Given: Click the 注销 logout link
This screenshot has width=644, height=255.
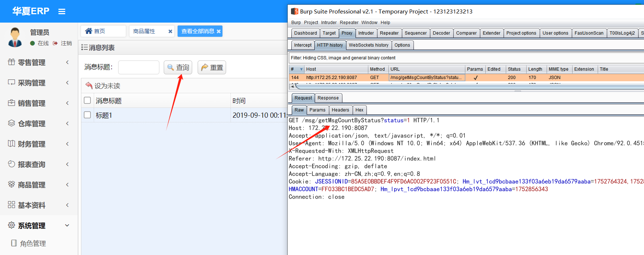Looking at the screenshot, I should (x=66, y=43).
